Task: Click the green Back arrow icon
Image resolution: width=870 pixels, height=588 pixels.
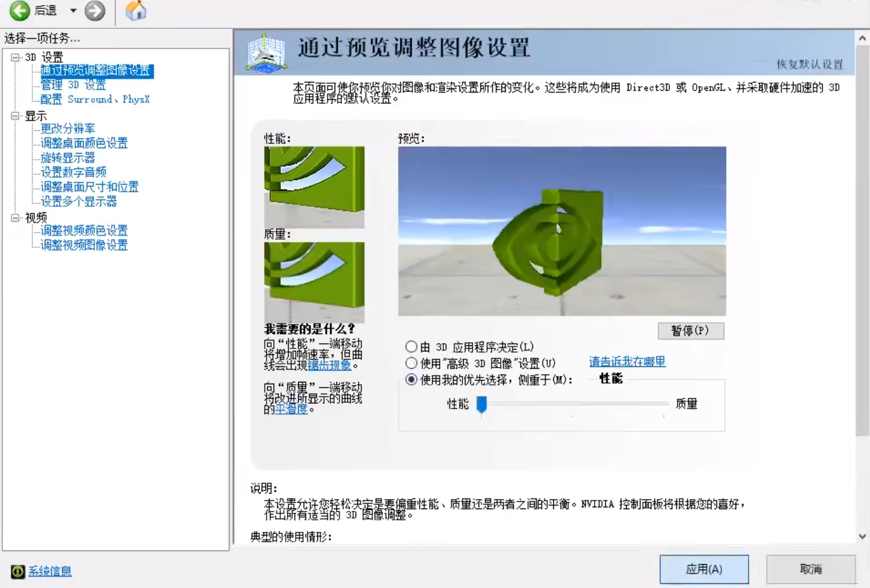Action: 20,11
